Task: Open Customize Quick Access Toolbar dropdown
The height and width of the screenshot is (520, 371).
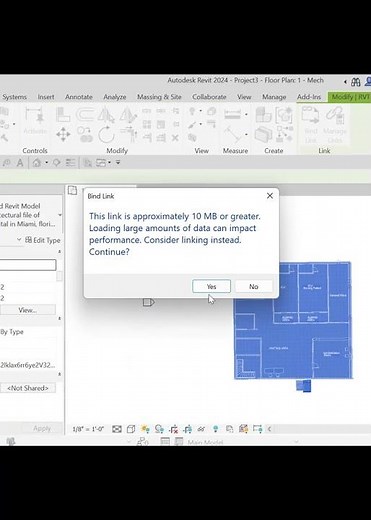Action: coord(118,163)
